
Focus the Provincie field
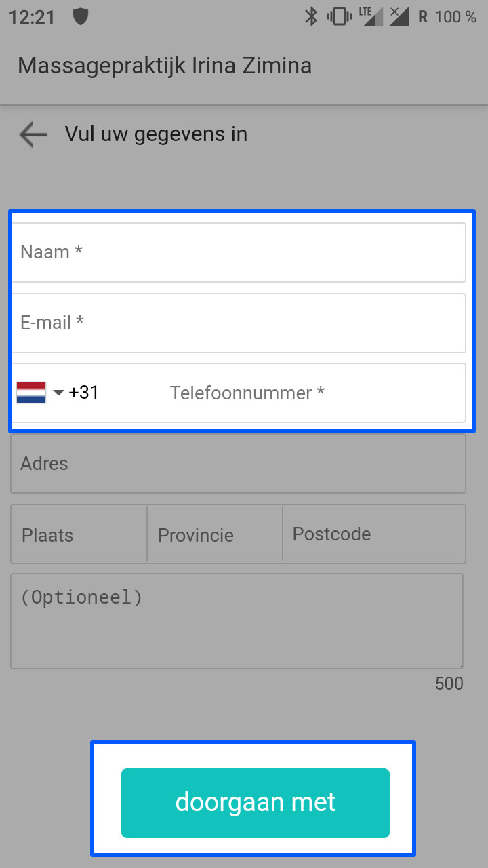[x=215, y=534]
